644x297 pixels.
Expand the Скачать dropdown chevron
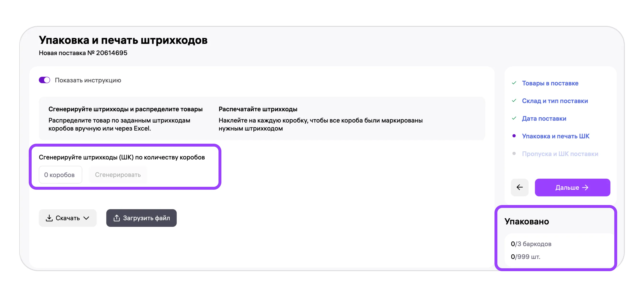pos(86,218)
